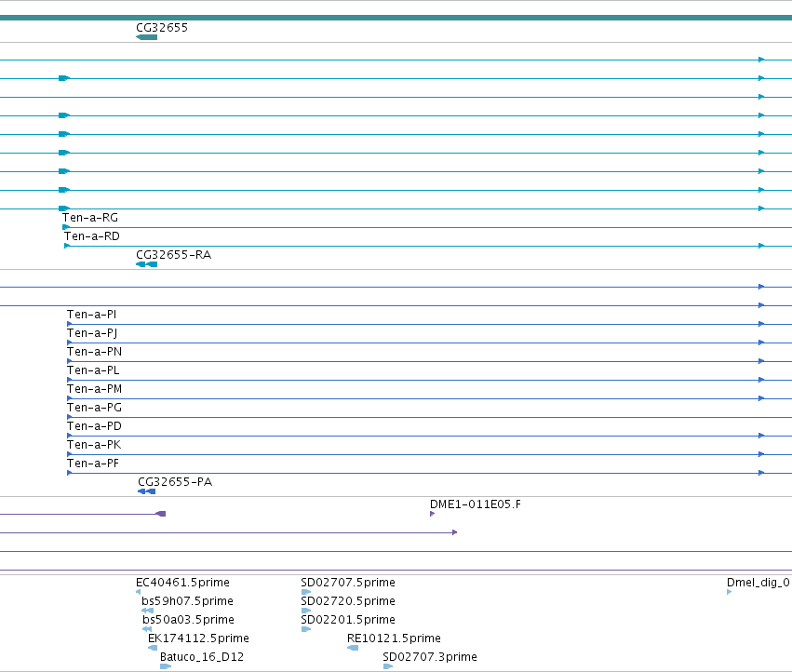Screen dimensions: 792x672
Task: Click the glyph under SD02707.5prime
Action: 306,592
